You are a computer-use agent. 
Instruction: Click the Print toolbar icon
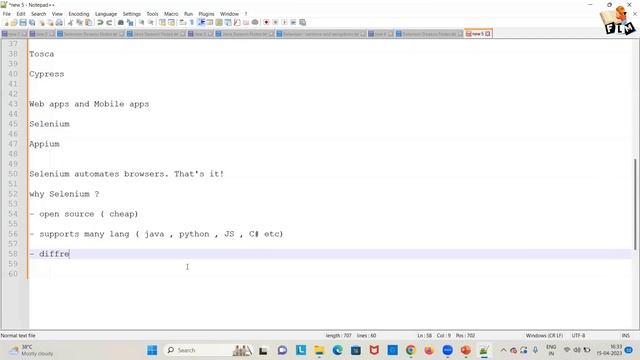(x=59, y=22)
